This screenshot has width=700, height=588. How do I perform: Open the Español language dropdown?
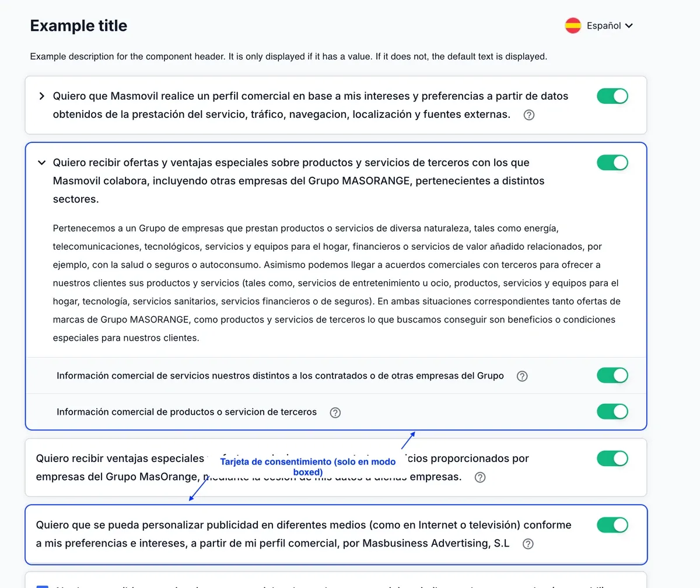click(599, 26)
